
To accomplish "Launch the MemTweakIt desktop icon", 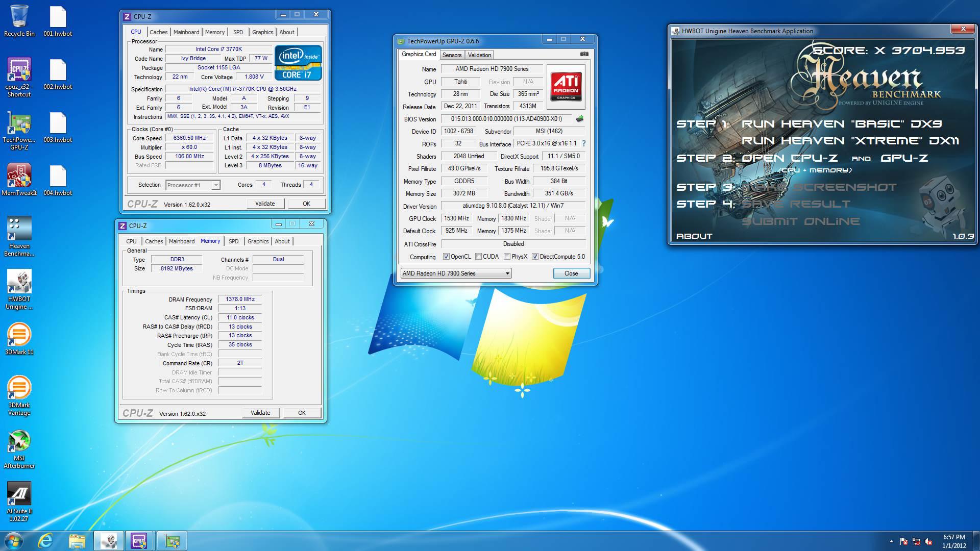I will point(19,180).
